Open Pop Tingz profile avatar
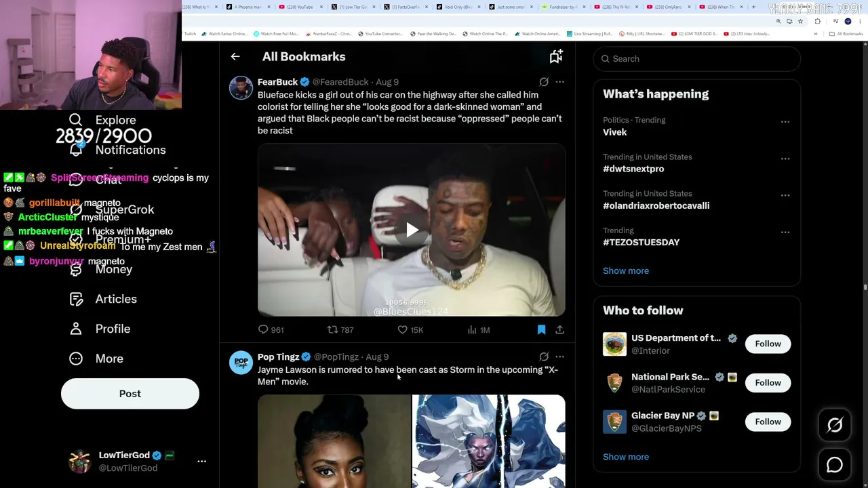The image size is (868, 488). tap(241, 363)
